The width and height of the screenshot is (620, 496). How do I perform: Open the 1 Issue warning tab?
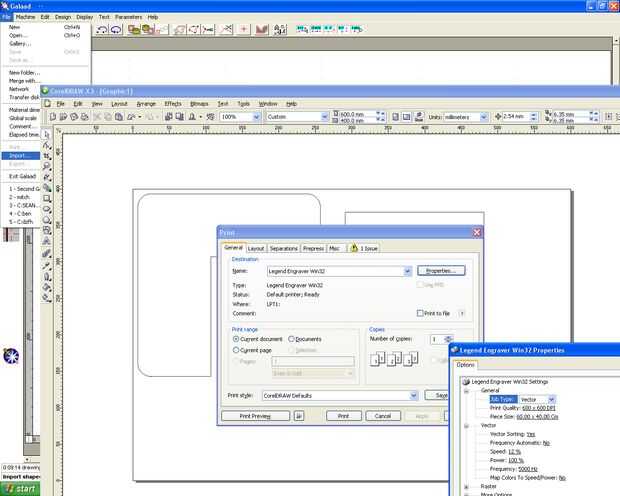click(365, 248)
